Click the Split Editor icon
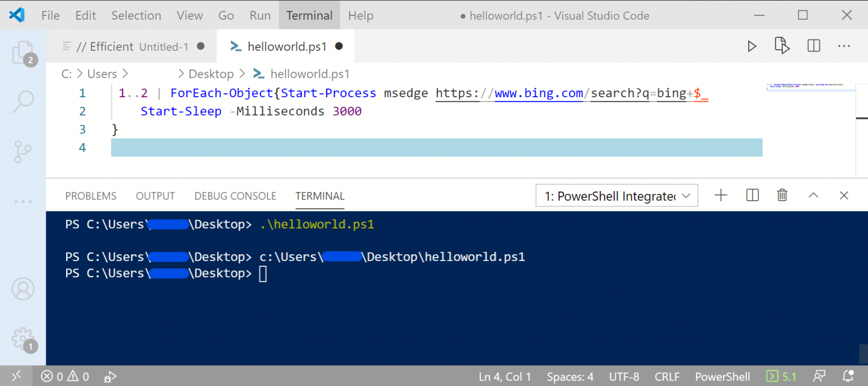The width and height of the screenshot is (868, 386). (814, 46)
